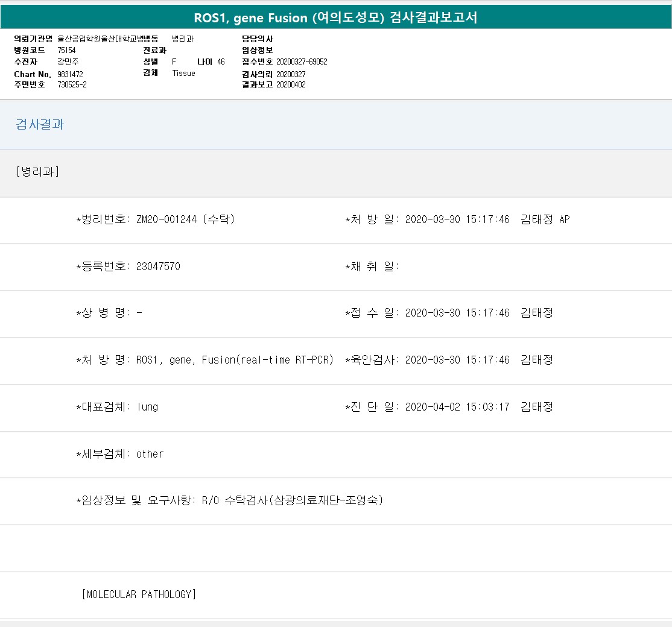Select the 검사결과 section heading
Image resolution: width=672 pixels, height=627 pixels.
pyautogui.click(x=40, y=125)
